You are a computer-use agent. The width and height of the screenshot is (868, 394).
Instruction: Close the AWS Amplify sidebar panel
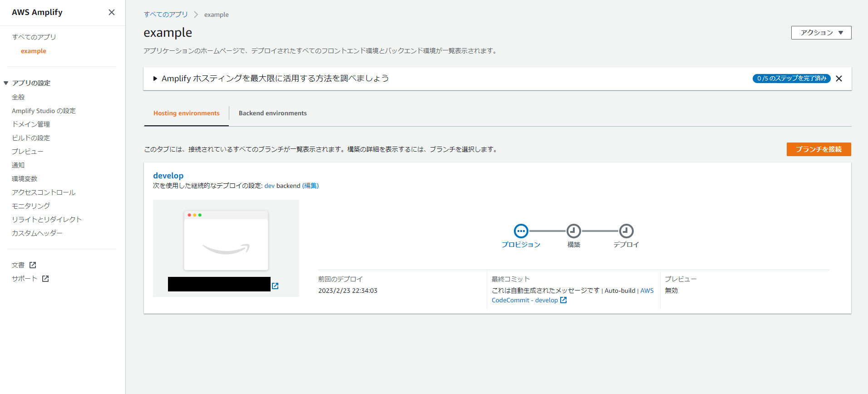[x=112, y=12]
